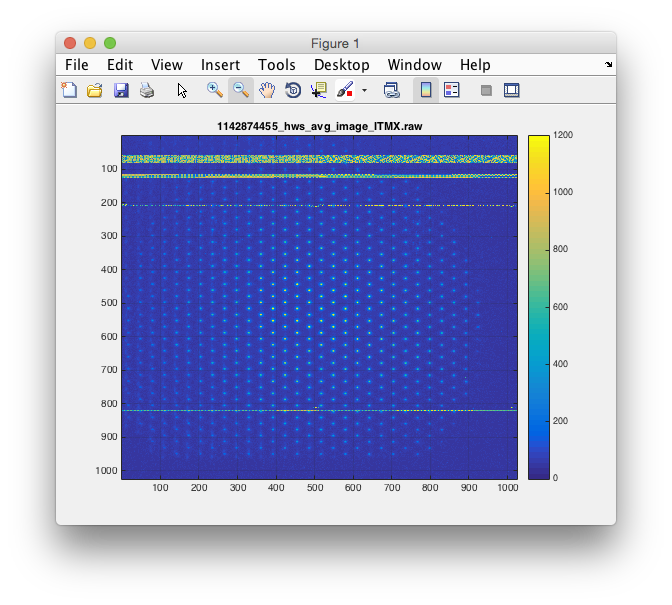Click the dock figure arrow in menu bar

tap(609, 64)
